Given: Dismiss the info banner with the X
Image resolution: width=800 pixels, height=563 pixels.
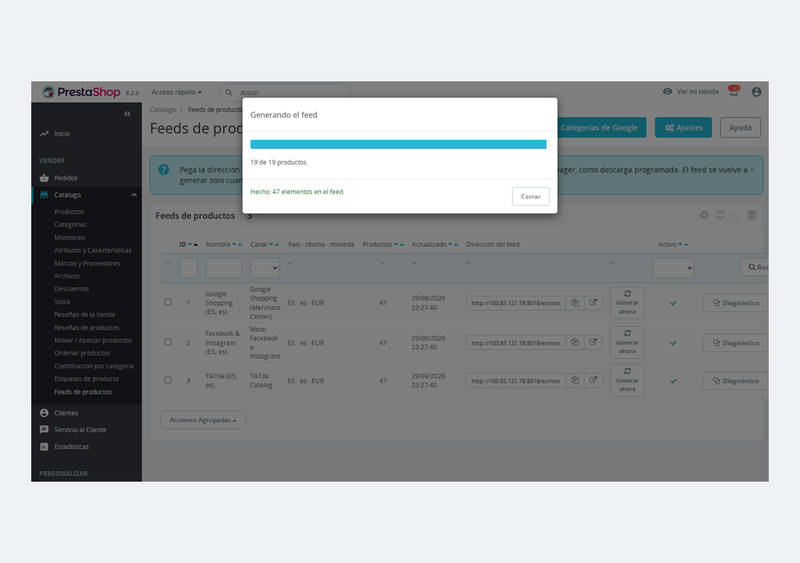Looking at the screenshot, I should [x=752, y=169].
